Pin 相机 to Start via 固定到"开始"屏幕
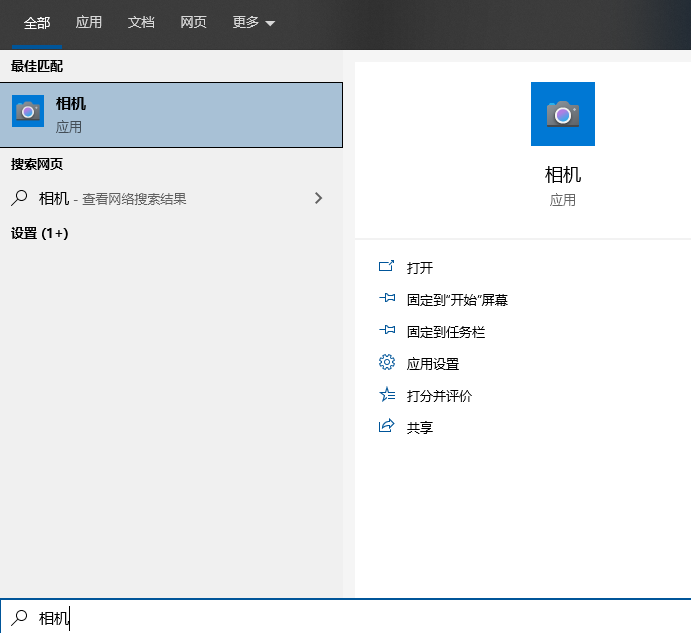691x633 pixels. (457, 300)
